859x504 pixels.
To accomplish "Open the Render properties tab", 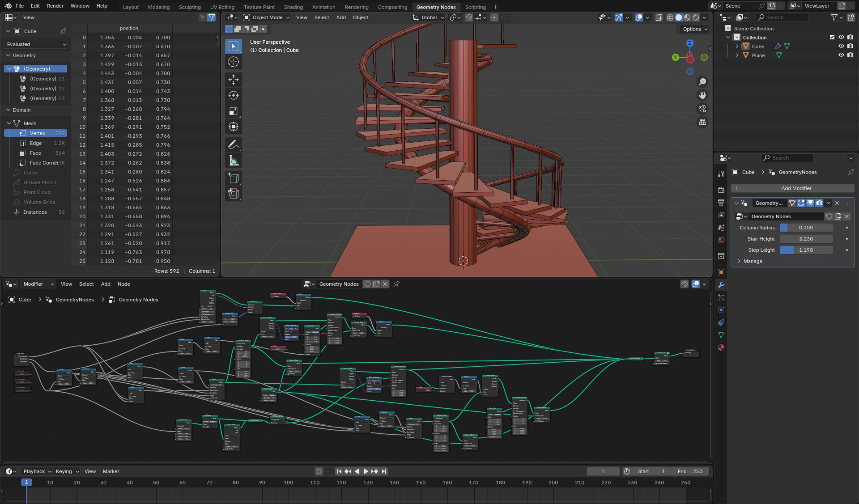I will coord(721,190).
